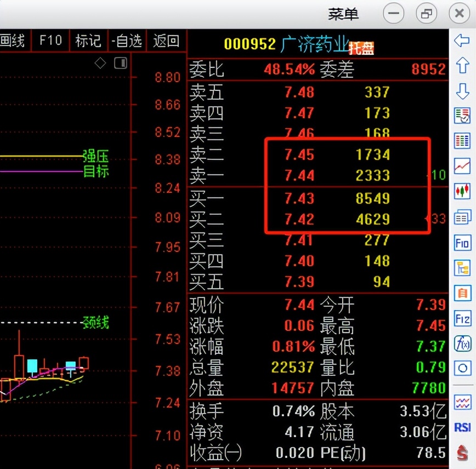This screenshot has height=469, width=476.
Task: Toggle -自选 to remove from watchlist
Action: [127, 41]
